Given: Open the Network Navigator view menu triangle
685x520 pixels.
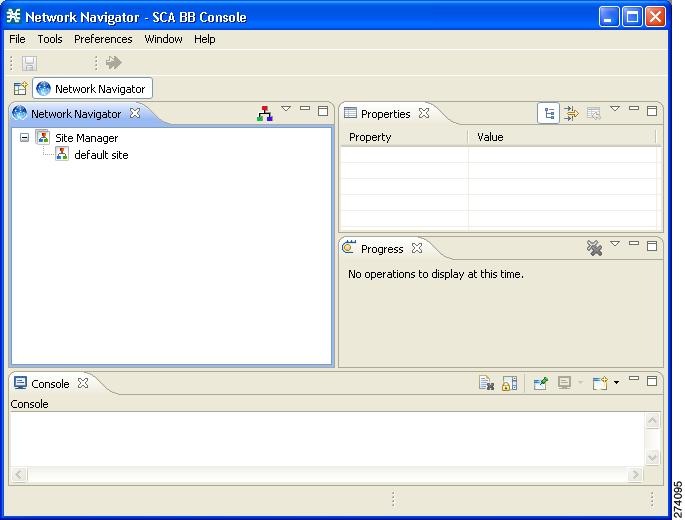Looking at the screenshot, I should (286, 108).
